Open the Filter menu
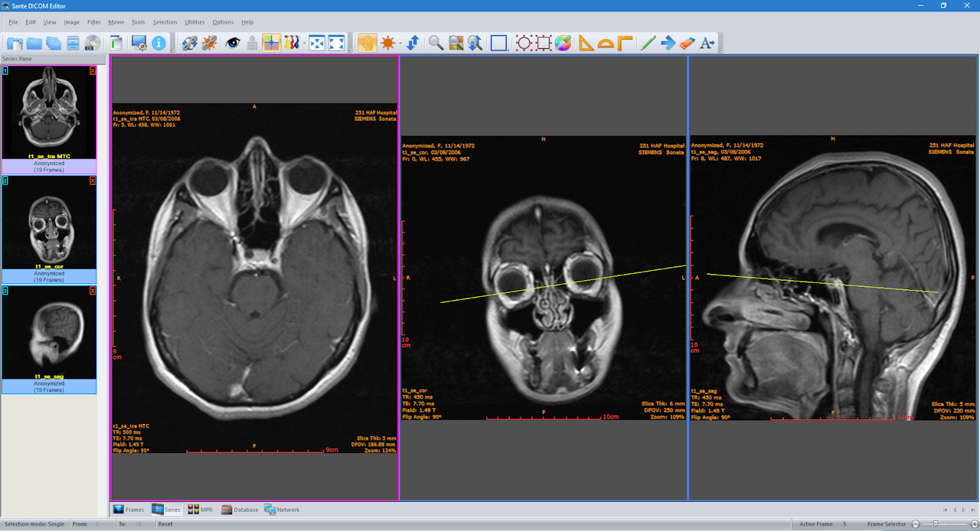980x531 pixels. point(94,22)
